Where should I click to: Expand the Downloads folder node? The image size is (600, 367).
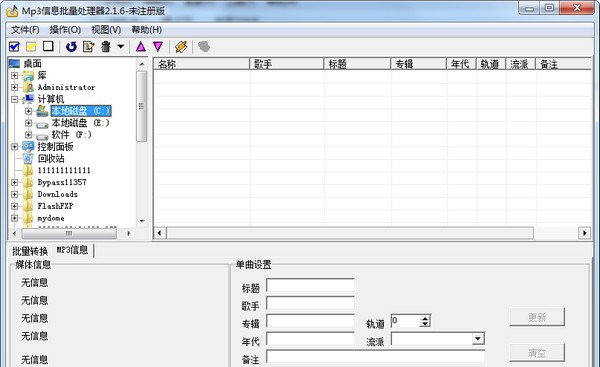15,194
